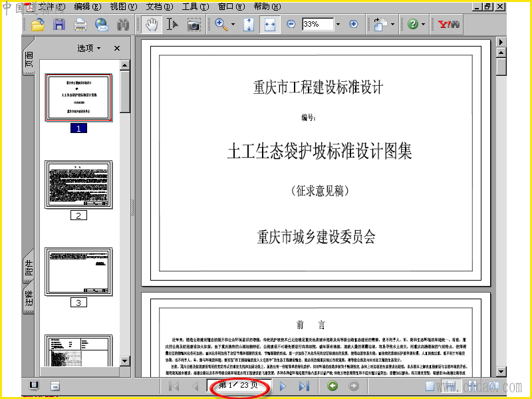This screenshot has width=532, height=399.
Task: Go to the first page
Action: 174,386
